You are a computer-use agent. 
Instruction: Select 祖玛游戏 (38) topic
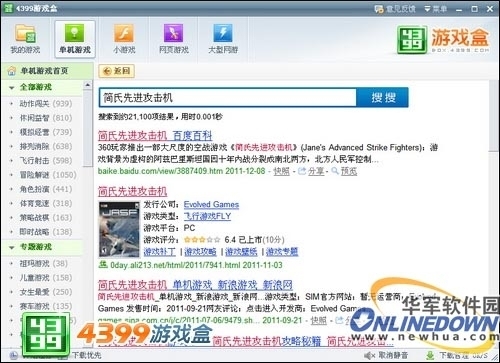coord(43,263)
